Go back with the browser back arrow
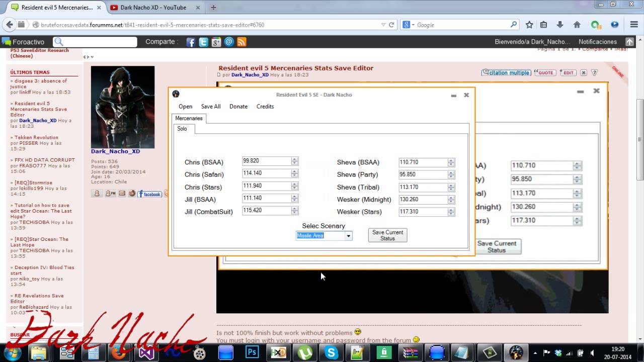This screenshot has width=644, height=362. coord(10,25)
